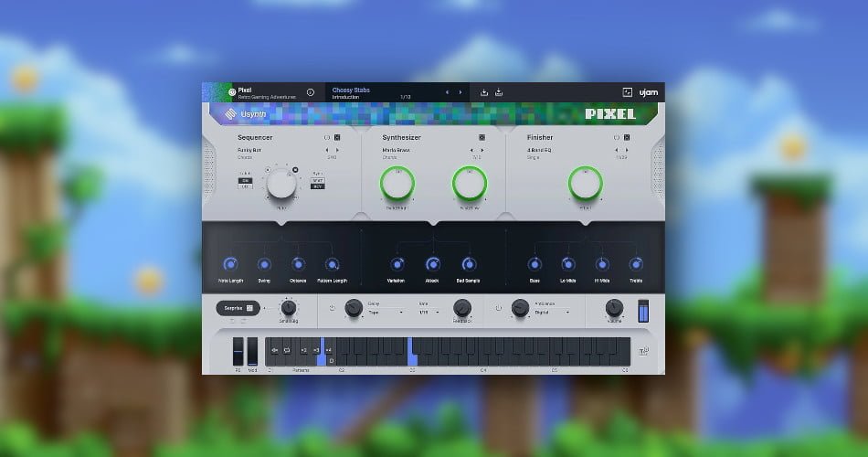Click the Bass EQ knob
Image resolution: width=868 pixels, height=457 pixels.
tap(535, 264)
